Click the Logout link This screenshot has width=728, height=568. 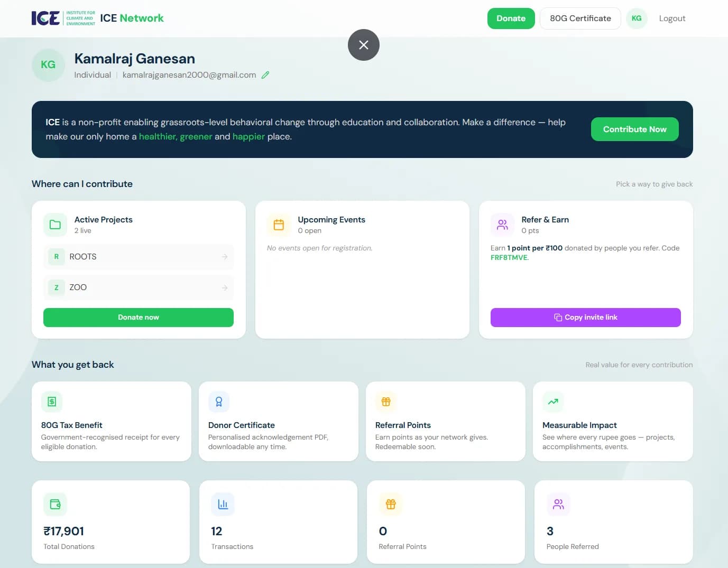[672, 18]
